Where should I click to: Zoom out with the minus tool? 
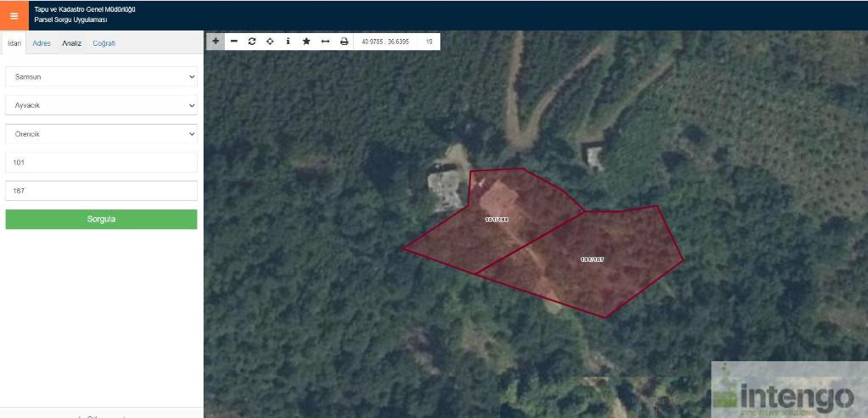[233, 42]
